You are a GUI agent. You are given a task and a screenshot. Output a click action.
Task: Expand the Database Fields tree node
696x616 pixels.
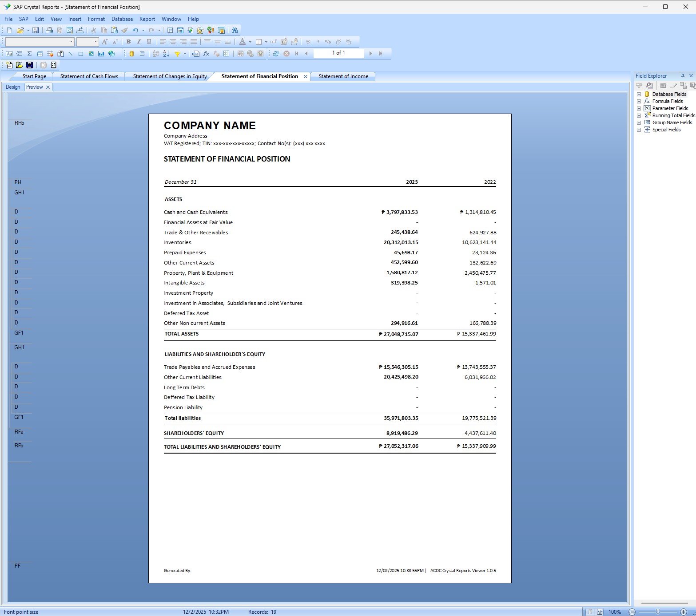point(639,94)
